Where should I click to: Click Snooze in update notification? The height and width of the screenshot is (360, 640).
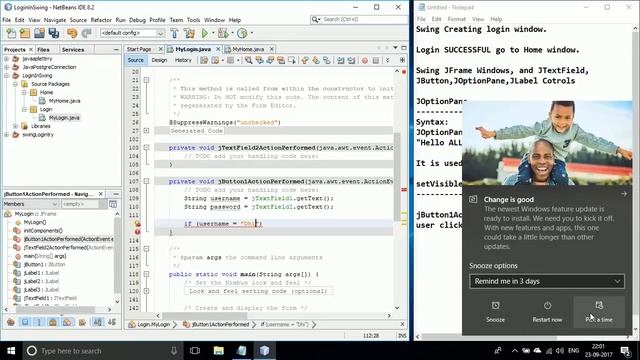pos(496,312)
